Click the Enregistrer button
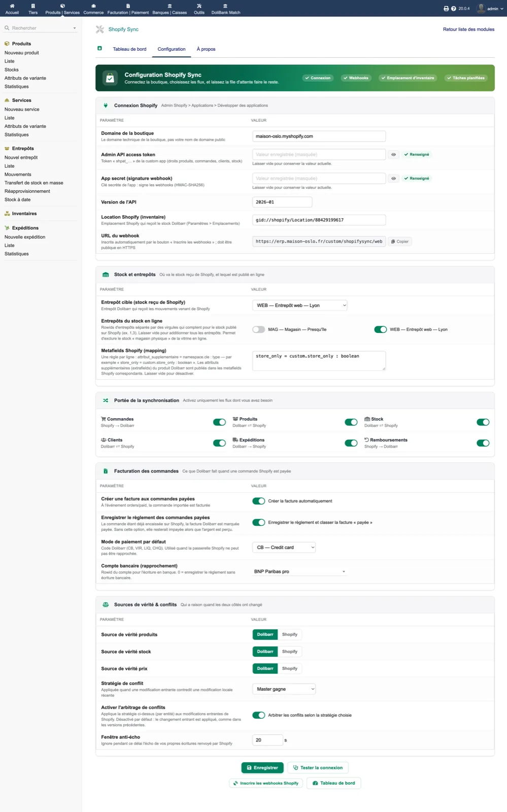Screen dimensions: 507x812 pos(262,768)
